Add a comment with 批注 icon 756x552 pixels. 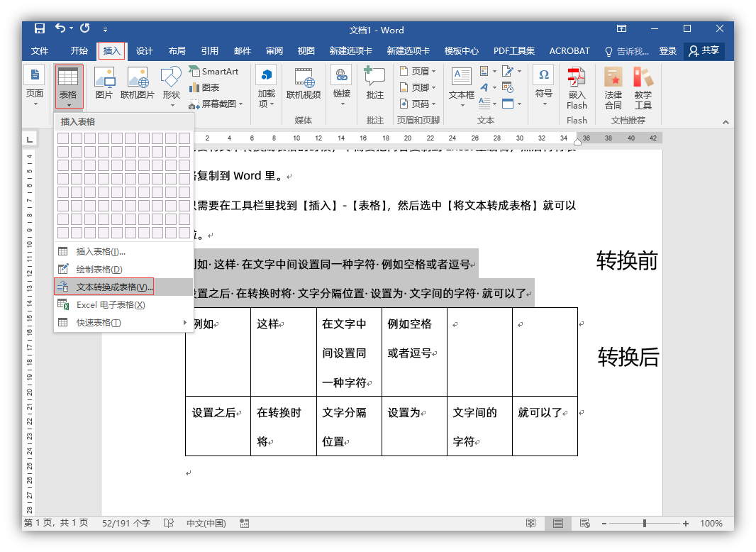(374, 84)
